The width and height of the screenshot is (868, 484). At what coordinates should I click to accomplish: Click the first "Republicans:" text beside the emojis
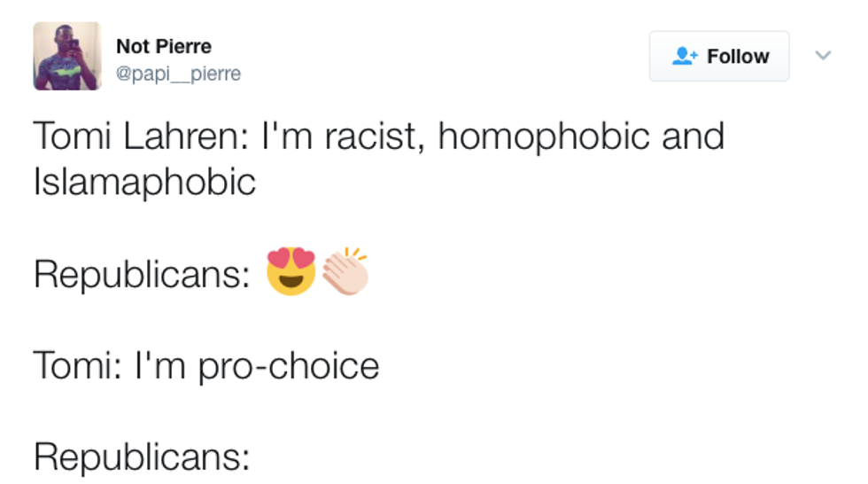(x=142, y=275)
